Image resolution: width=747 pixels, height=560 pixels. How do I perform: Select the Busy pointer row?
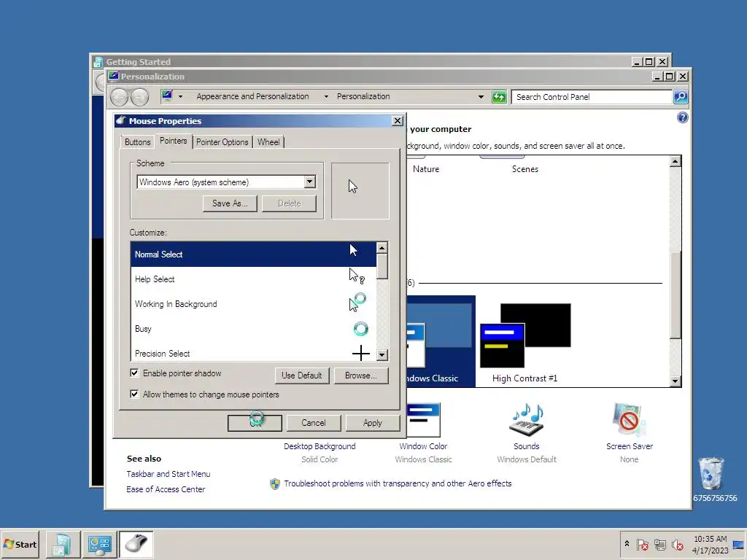[253, 329]
